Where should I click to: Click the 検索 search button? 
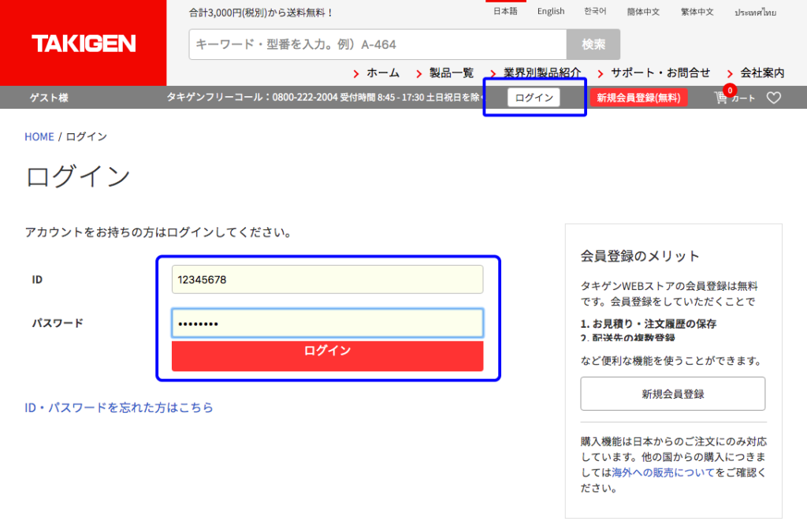[593, 44]
